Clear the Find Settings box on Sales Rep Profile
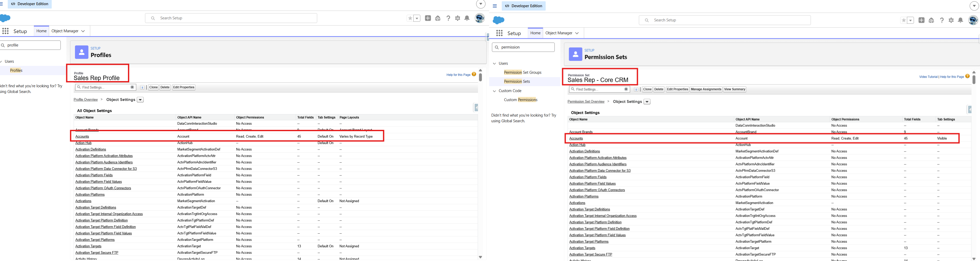Screen dimensions: 980x261 coord(132,87)
